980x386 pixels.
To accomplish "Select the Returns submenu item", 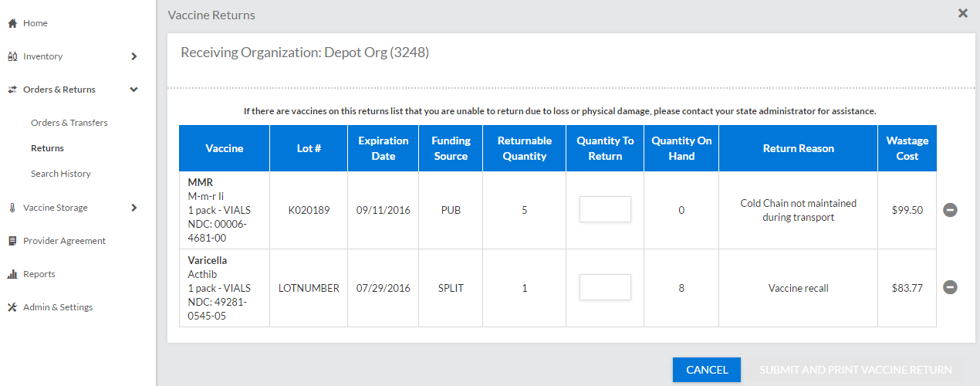I will (x=47, y=148).
